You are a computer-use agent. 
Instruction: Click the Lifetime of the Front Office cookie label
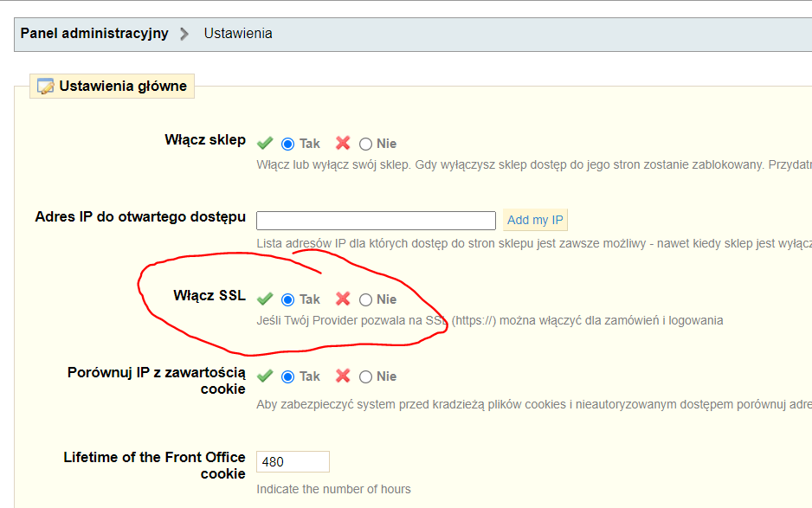(x=154, y=466)
